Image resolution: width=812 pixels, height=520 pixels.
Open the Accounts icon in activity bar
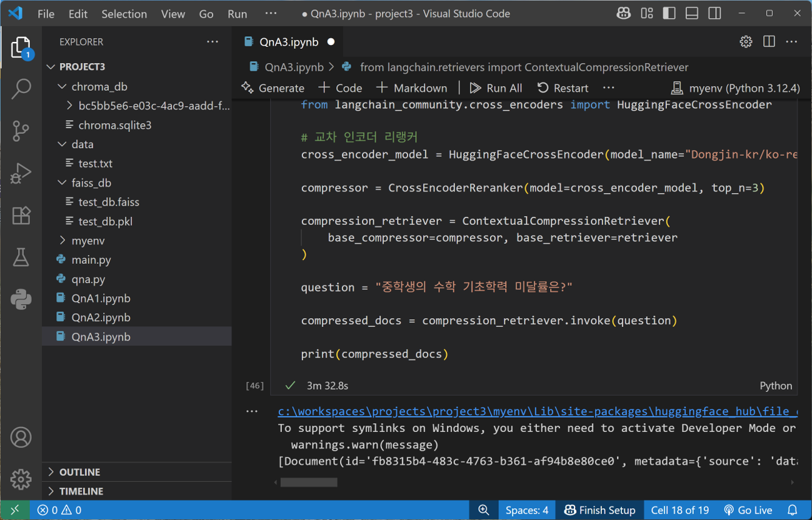tap(21, 437)
